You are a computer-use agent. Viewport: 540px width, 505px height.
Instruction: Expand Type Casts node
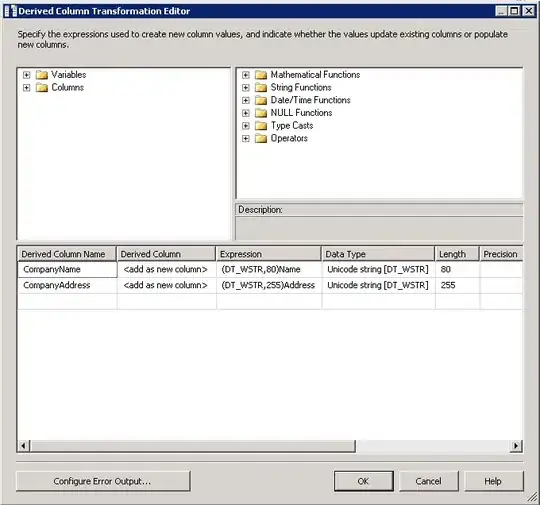pos(246,126)
